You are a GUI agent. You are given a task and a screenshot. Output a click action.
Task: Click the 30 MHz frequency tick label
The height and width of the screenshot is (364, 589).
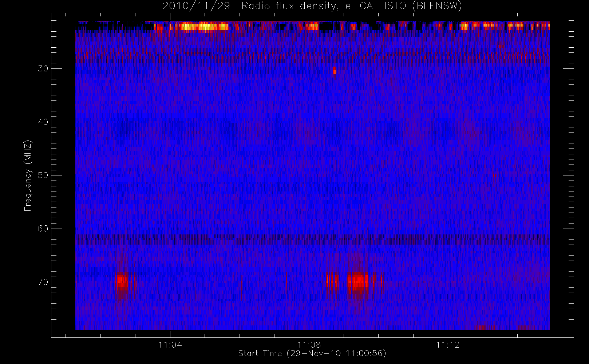pos(43,68)
